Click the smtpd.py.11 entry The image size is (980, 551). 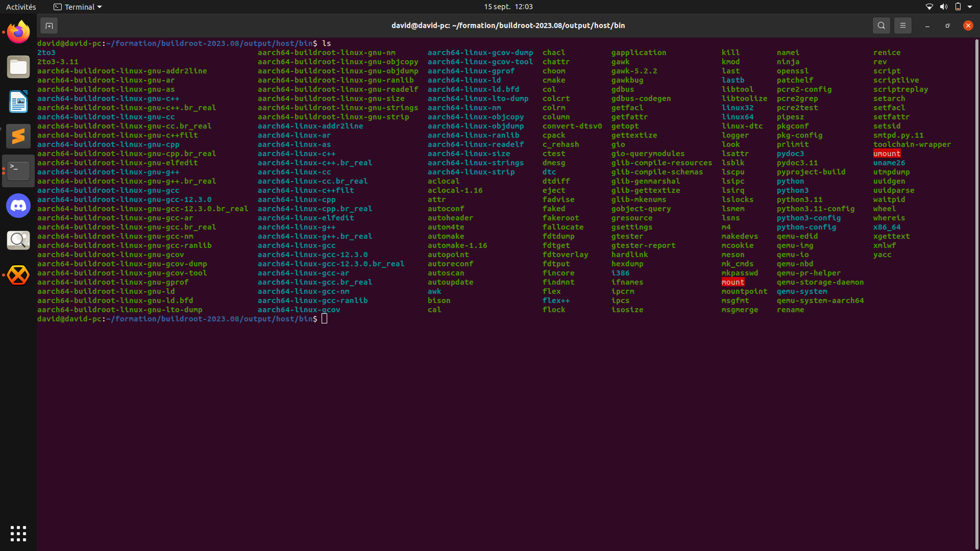[898, 135]
